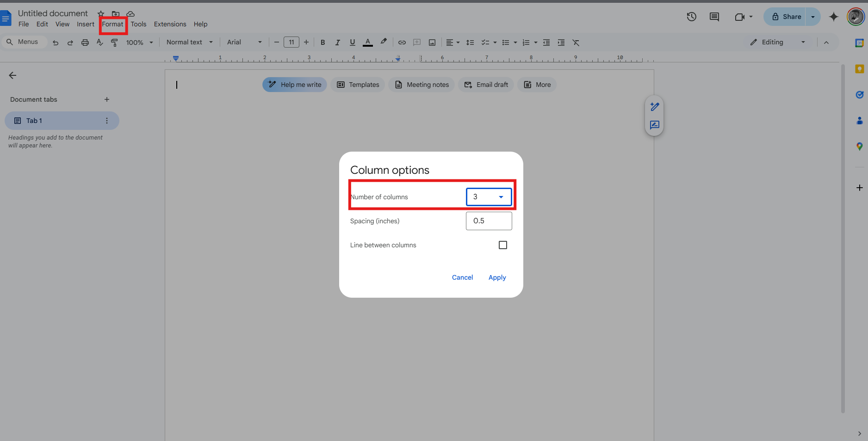Screen dimensions: 868x441
Task: Expand the Editing mode dropdown
Action: click(803, 42)
